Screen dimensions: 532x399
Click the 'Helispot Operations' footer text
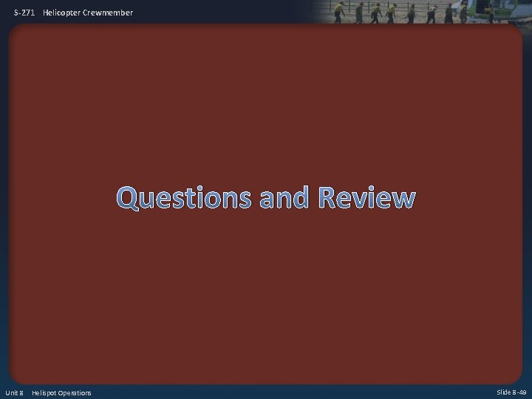(61, 393)
